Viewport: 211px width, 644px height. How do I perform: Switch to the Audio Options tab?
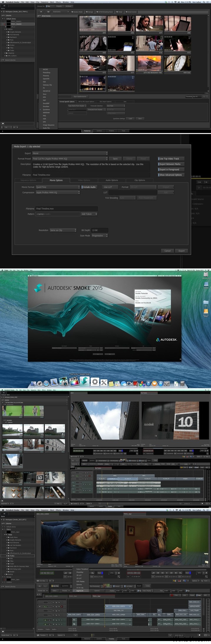[112, 180]
